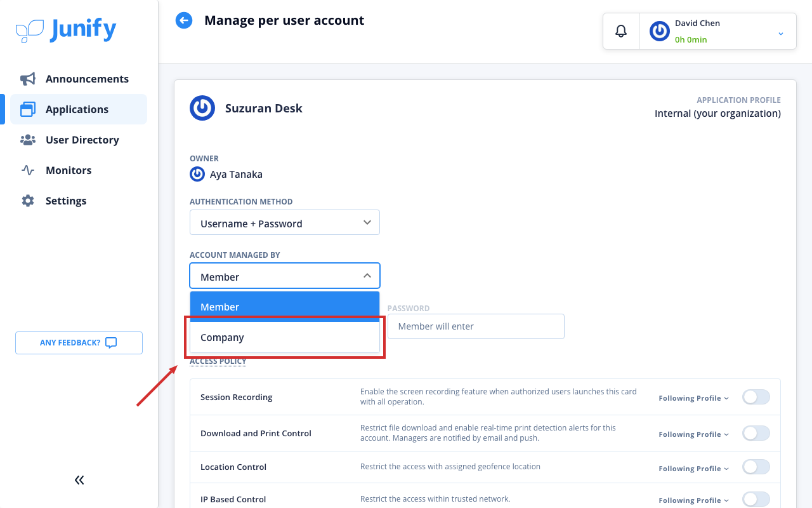Click the Monitors pulse icon
812x508 pixels.
click(x=28, y=170)
